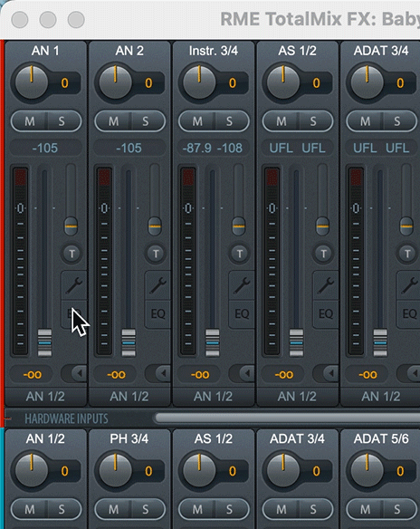
Task: Click the AN 1 channel name label
Action: click(x=45, y=51)
